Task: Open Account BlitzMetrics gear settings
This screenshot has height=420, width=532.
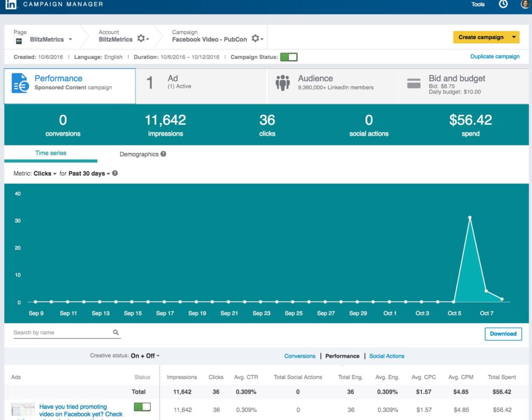Action: click(x=143, y=38)
